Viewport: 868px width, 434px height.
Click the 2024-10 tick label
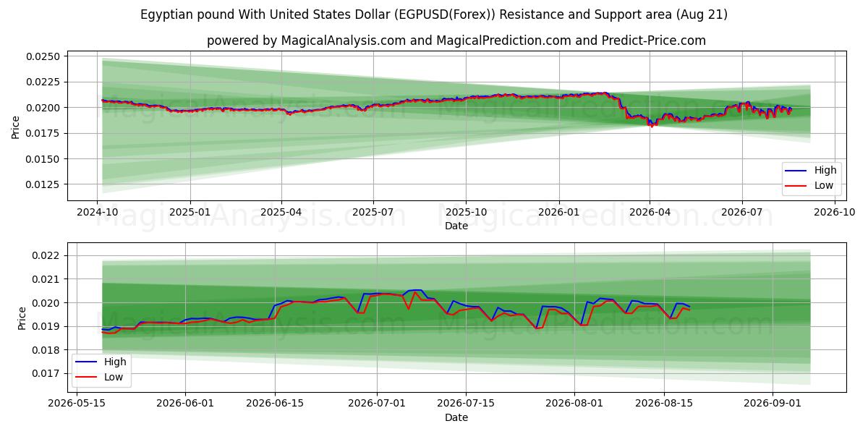97,213
